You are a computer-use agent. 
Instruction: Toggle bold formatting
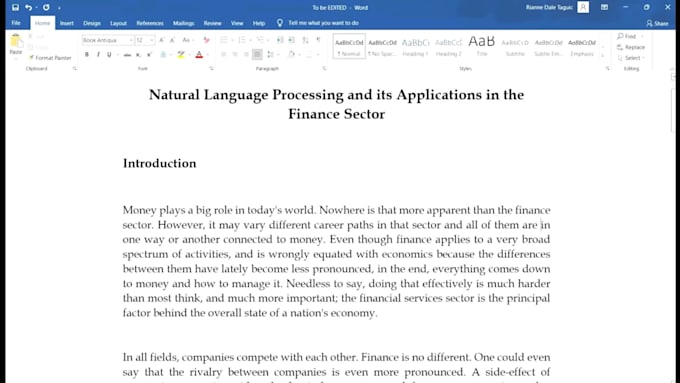pyautogui.click(x=87, y=55)
